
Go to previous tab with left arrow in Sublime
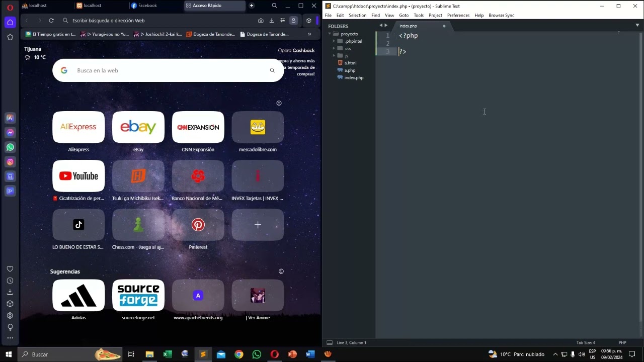[x=381, y=25]
